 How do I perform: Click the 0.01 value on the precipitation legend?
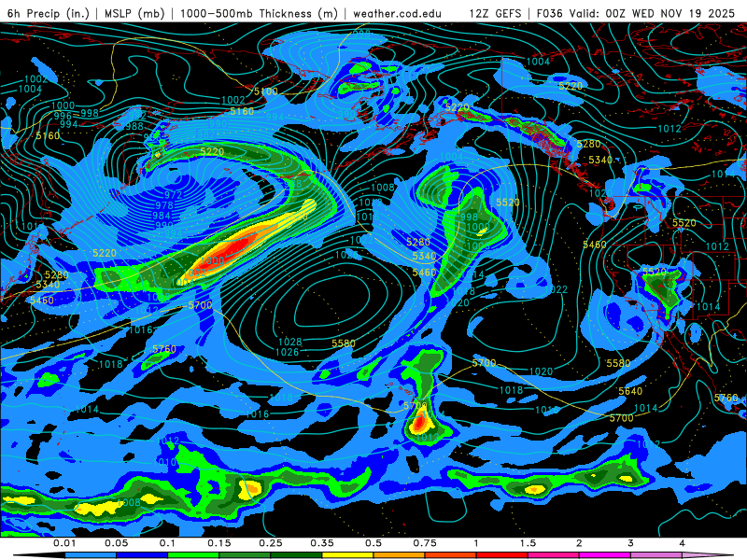64,543
